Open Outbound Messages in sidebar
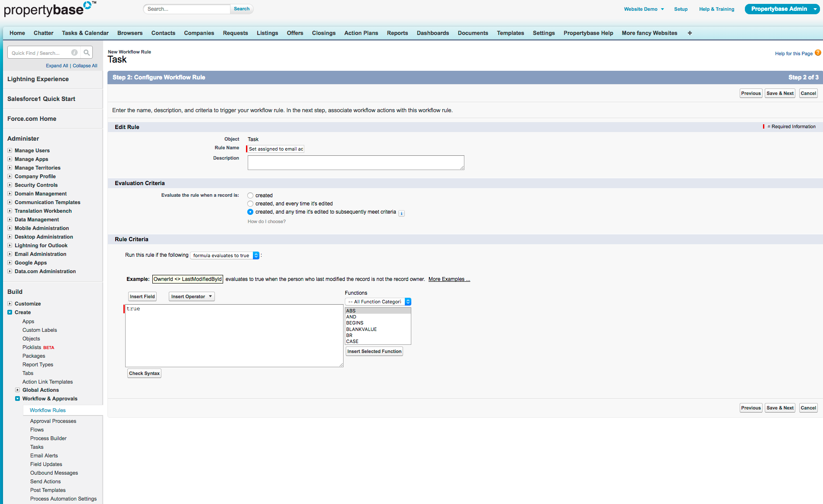The image size is (823, 504). 54,473
